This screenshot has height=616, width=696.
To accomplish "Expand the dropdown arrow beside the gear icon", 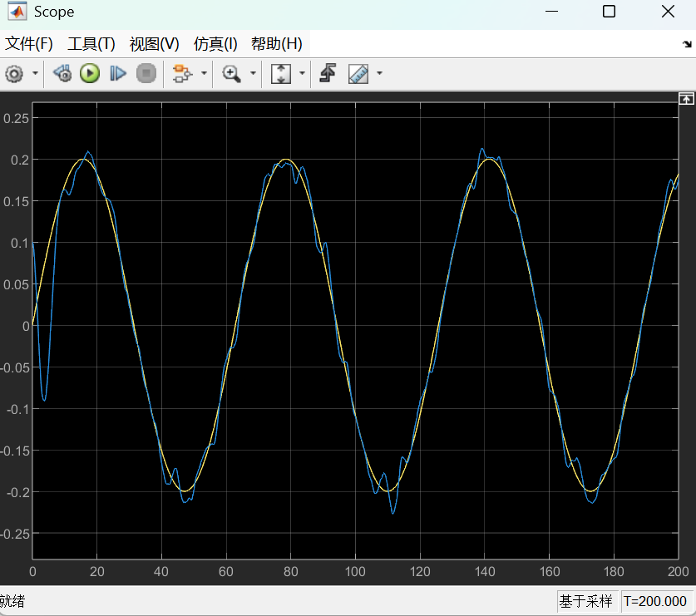I will 35,74.
